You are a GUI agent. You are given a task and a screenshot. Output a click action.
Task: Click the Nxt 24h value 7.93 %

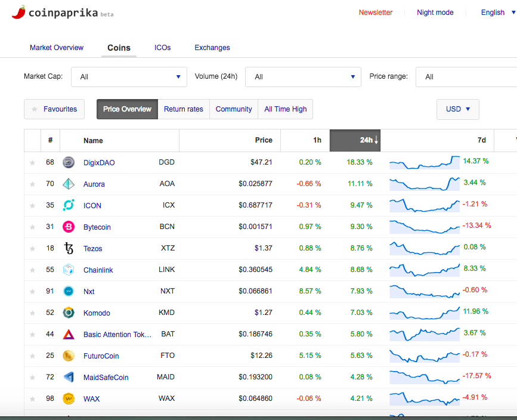pos(361,291)
